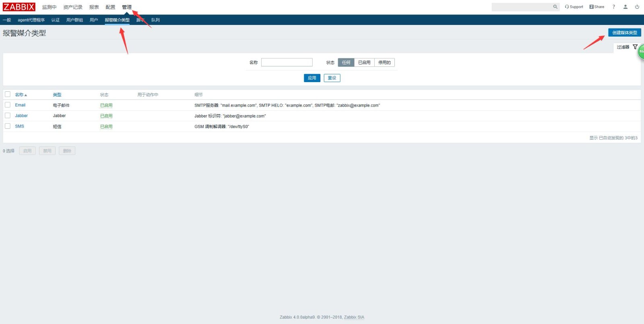
Task: Click the 删除 bulk action button
Action: (x=67, y=151)
